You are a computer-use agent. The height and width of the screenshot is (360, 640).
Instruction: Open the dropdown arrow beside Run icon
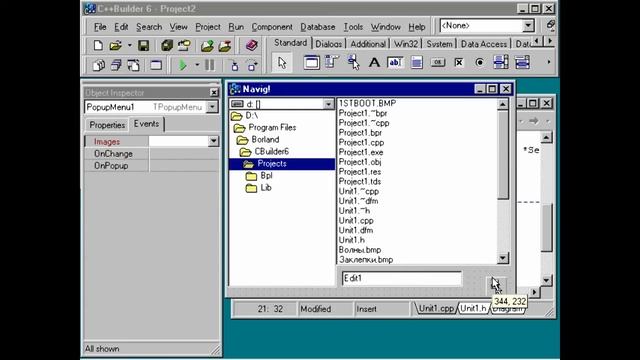click(197, 65)
